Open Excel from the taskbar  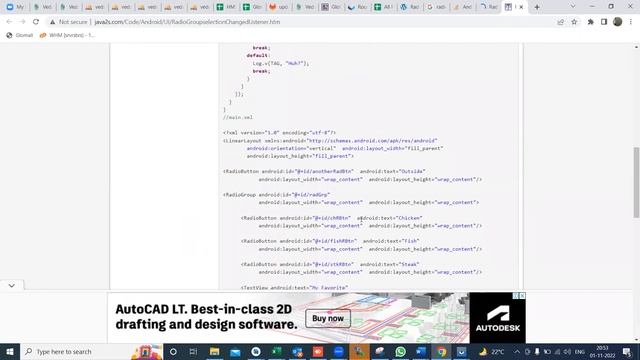276,352
